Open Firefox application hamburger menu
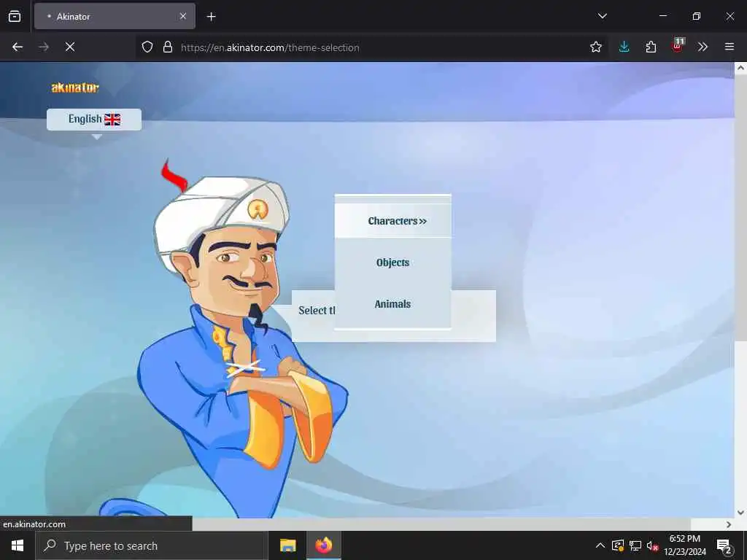The image size is (747, 560). [x=729, y=47]
